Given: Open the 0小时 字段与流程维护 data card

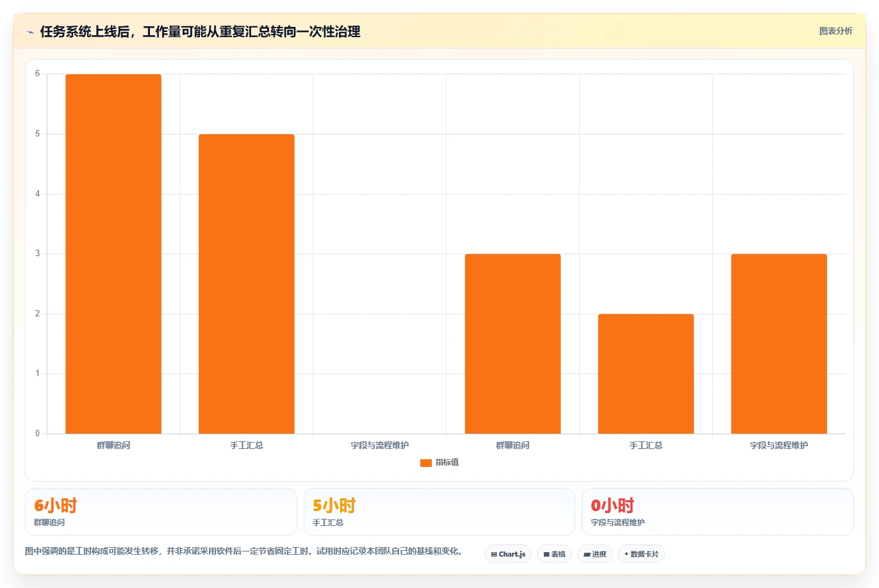Looking at the screenshot, I should click(x=718, y=512).
